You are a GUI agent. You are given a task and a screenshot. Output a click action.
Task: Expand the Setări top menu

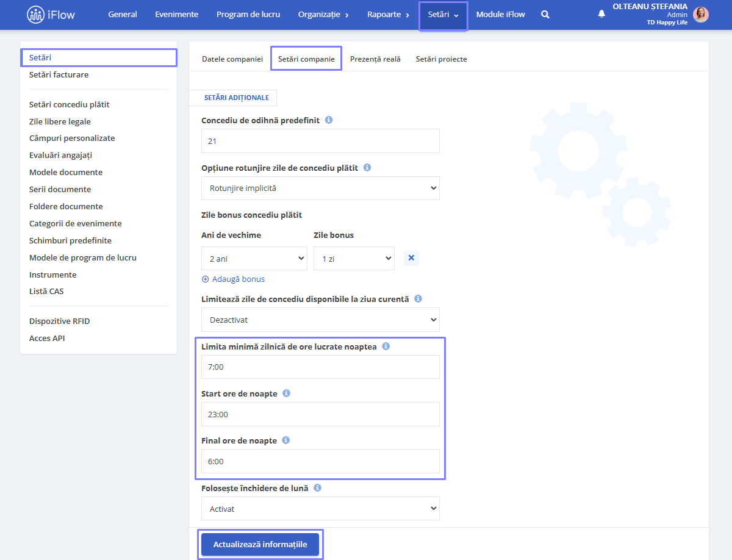click(x=443, y=15)
